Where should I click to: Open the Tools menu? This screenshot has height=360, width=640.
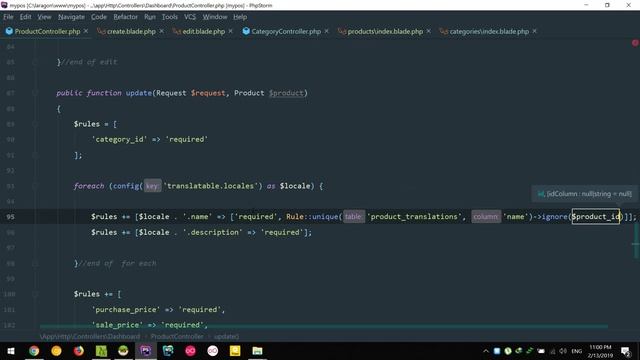click(169, 17)
